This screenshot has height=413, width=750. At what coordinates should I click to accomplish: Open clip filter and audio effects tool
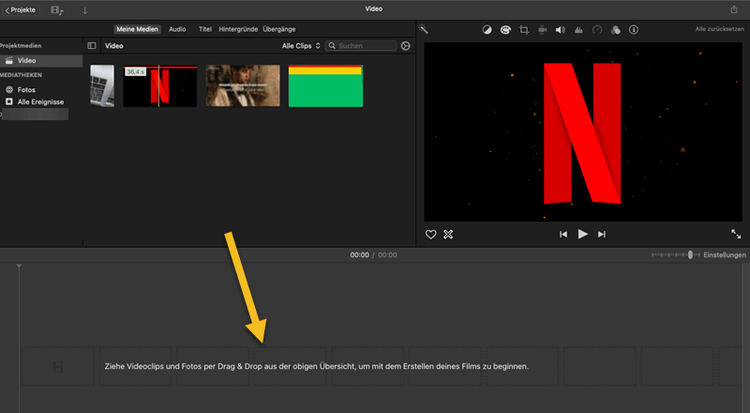tap(615, 30)
